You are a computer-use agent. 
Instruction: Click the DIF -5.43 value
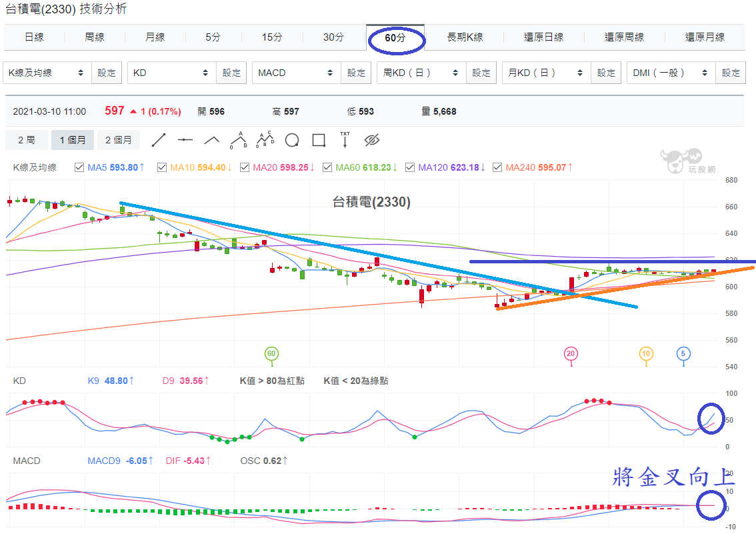[189, 461]
